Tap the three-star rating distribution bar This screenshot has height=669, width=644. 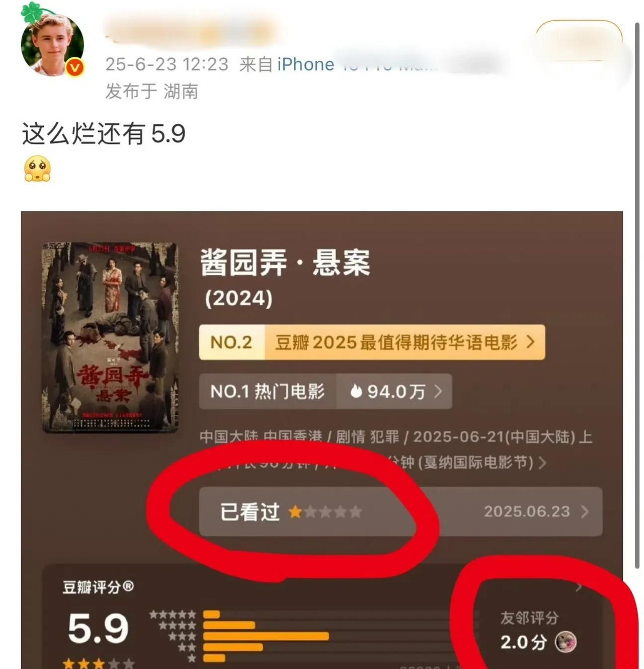tap(266, 636)
